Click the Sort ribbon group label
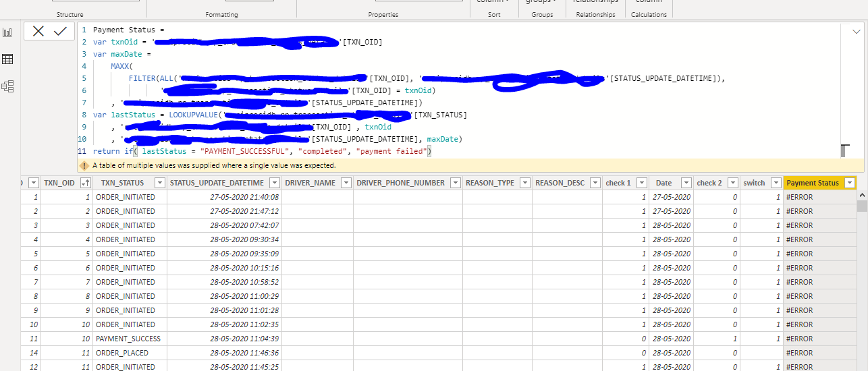 (x=494, y=14)
